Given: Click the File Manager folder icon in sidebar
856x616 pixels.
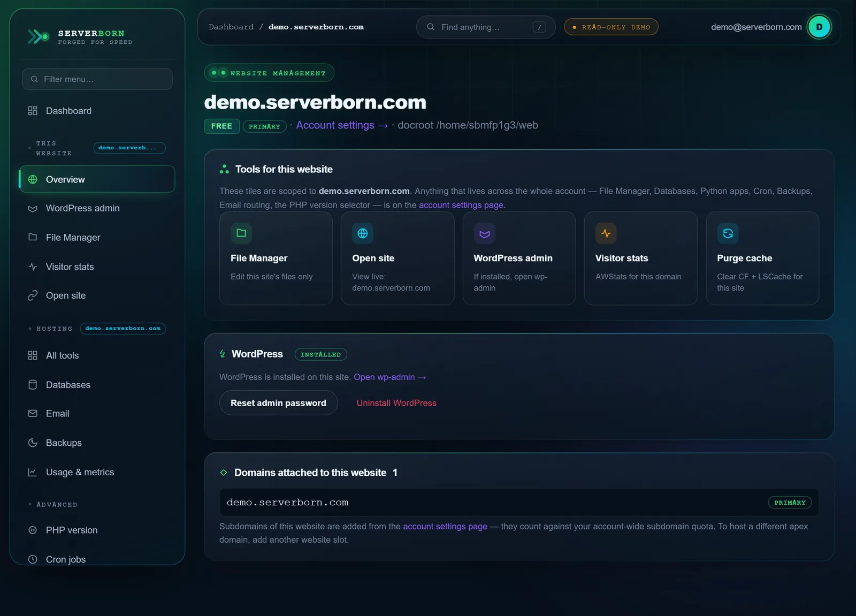Looking at the screenshot, I should click(33, 237).
